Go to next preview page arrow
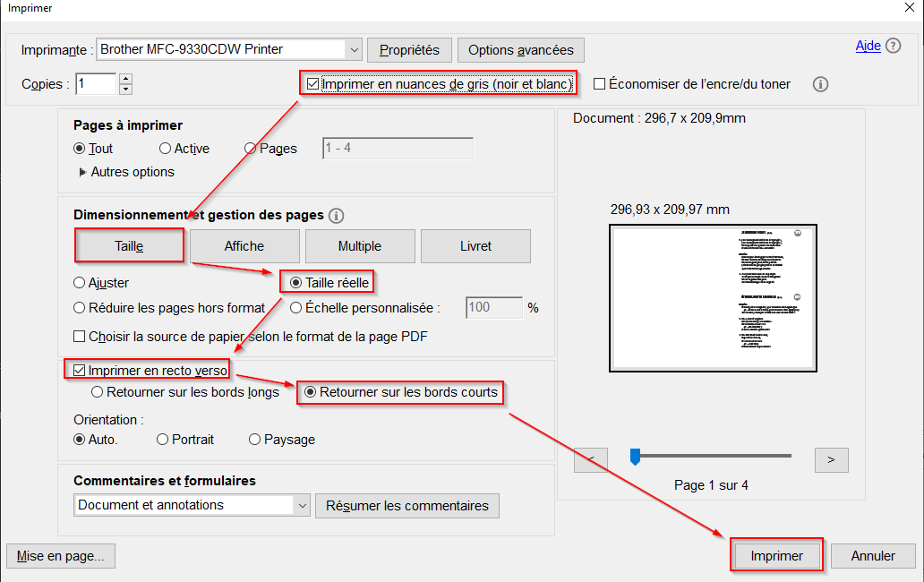Image resolution: width=924 pixels, height=582 pixels. pos(831,459)
